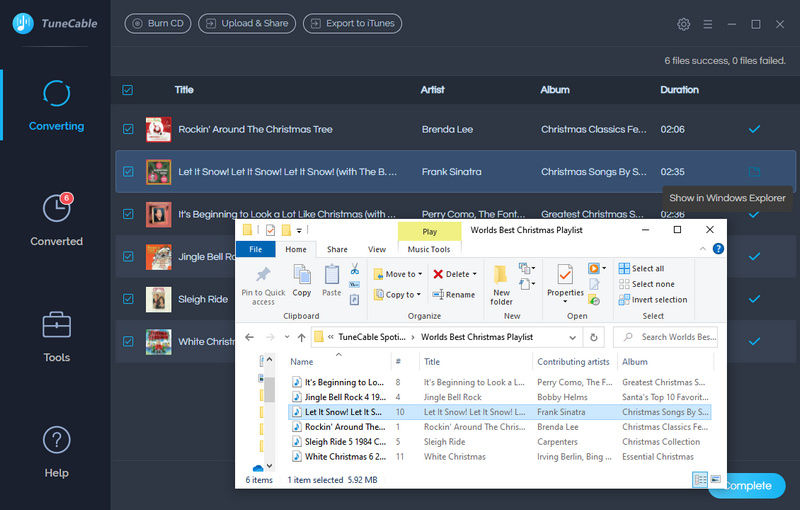This screenshot has width=800, height=510.
Task: Open the address bar history dropdown
Action: pyautogui.click(x=572, y=338)
